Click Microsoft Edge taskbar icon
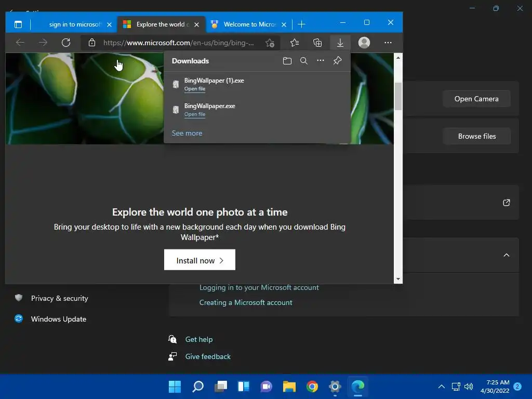532x399 pixels. click(x=358, y=387)
